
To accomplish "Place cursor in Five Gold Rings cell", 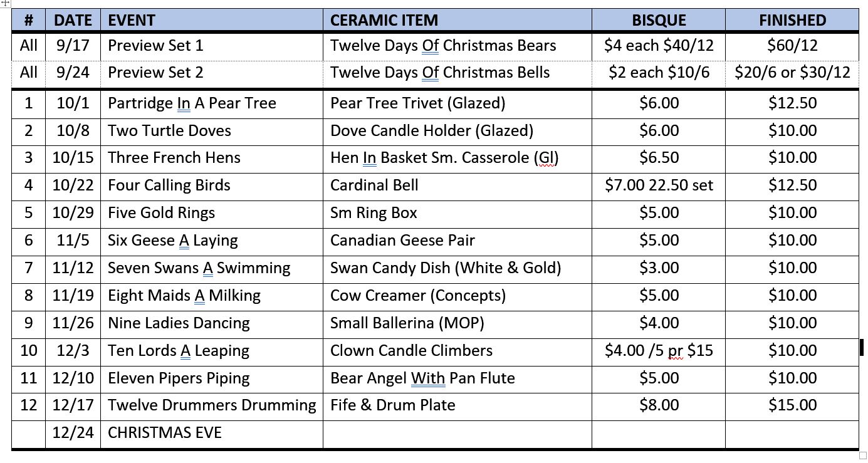I will [161, 213].
